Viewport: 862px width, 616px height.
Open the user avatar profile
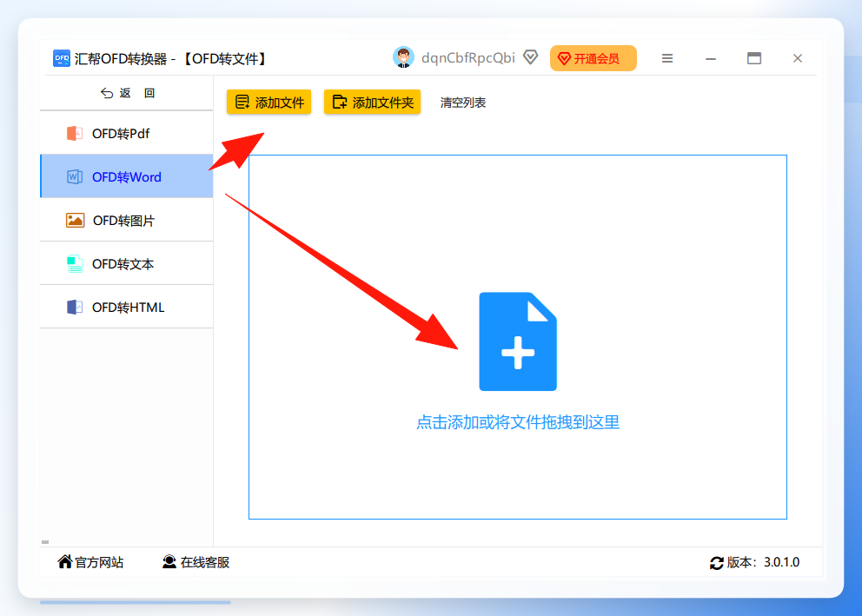point(403,57)
